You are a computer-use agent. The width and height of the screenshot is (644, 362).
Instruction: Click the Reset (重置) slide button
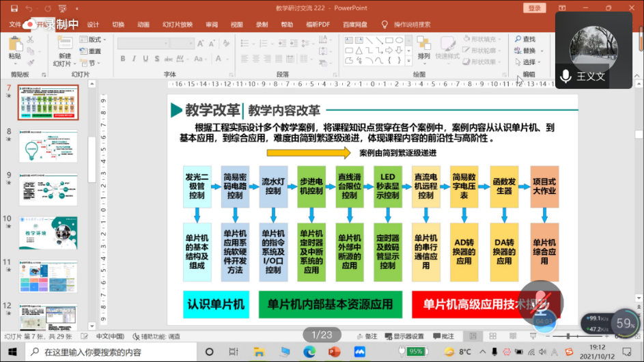[x=91, y=51]
